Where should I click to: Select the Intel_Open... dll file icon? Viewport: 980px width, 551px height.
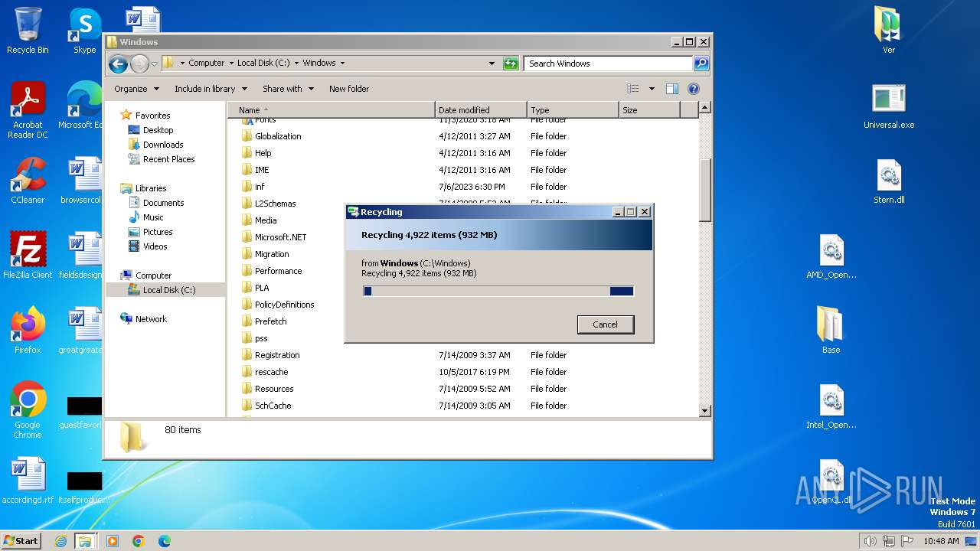tap(831, 406)
